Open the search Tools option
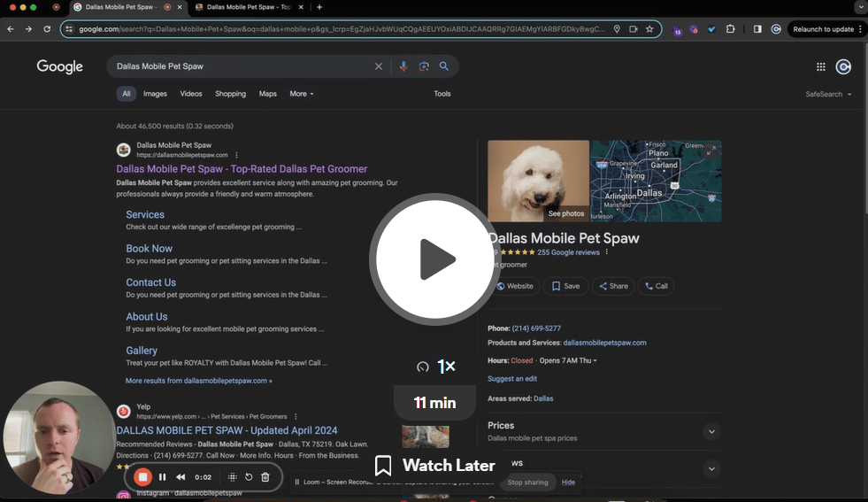This screenshot has width=868, height=502. [x=442, y=94]
